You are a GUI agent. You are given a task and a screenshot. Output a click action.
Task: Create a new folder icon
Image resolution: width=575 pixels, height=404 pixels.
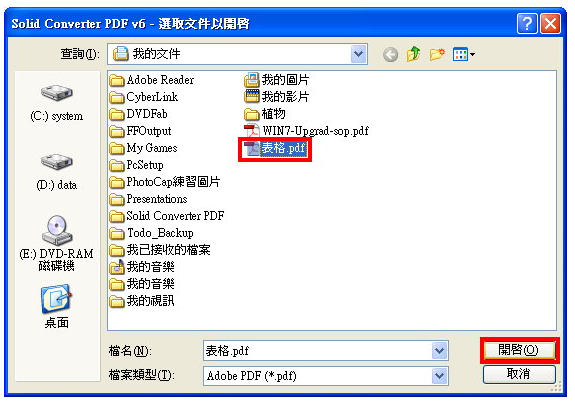[x=437, y=55]
